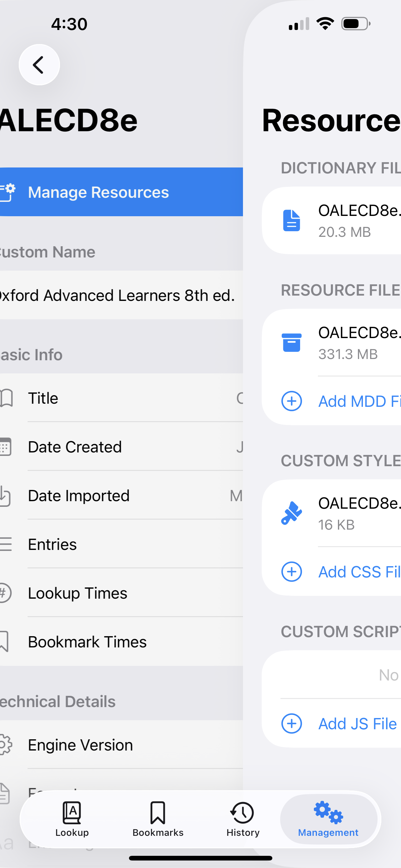Select the 331.3 MB resource archive icon
The image size is (401, 868).
tap(292, 342)
